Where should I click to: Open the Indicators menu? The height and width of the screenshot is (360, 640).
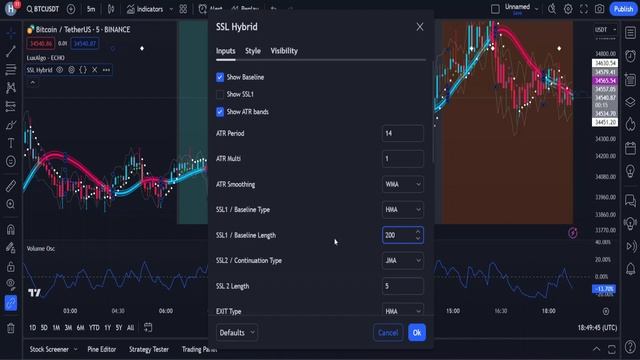tap(145, 9)
